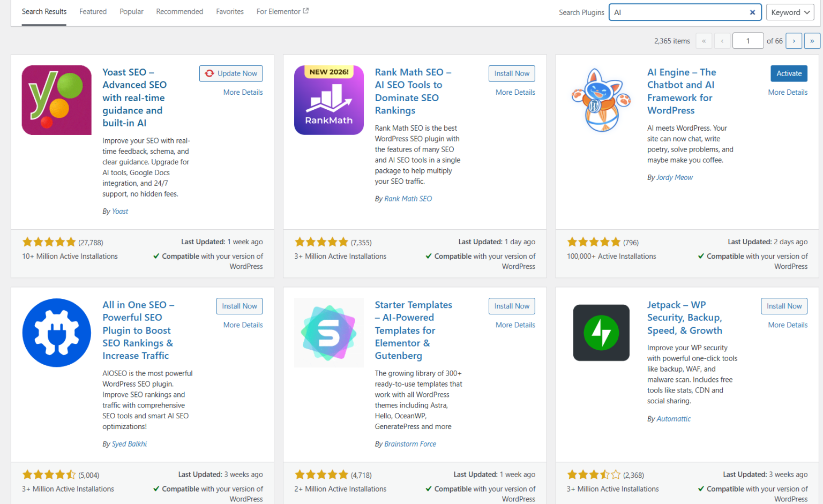823x504 pixels.
Task: View More Details for All in One SEO
Action: 243,325
